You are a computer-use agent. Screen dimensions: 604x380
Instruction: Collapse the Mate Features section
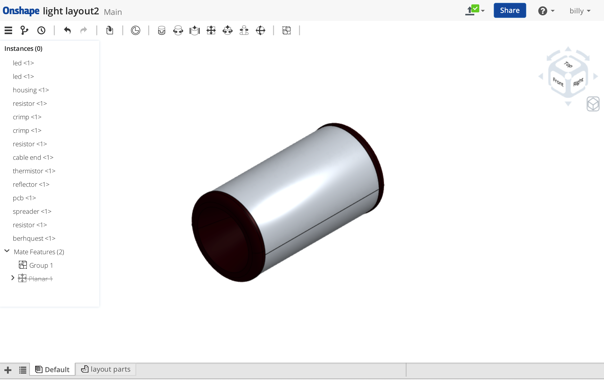(7, 251)
